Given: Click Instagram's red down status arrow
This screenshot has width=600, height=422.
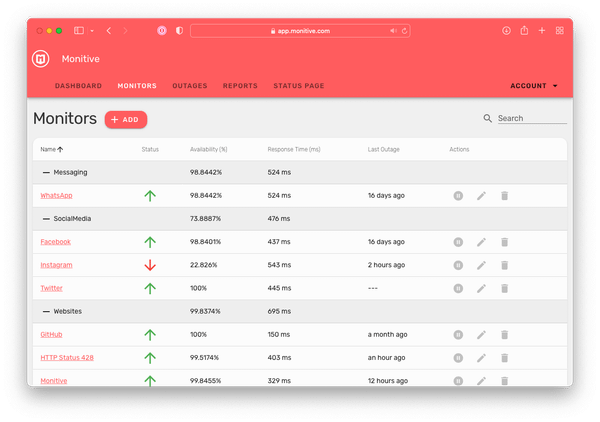Looking at the screenshot, I should click(150, 265).
